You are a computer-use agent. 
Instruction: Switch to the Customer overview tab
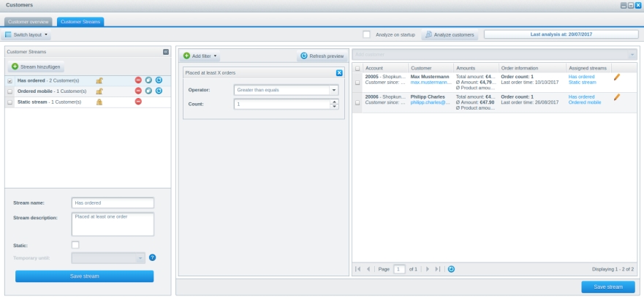[x=29, y=22]
